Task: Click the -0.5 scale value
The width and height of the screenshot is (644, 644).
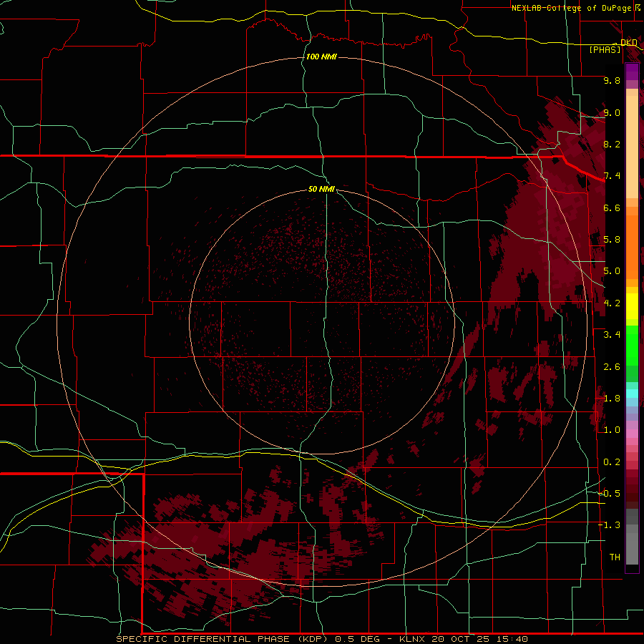Action: (x=609, y=494)
